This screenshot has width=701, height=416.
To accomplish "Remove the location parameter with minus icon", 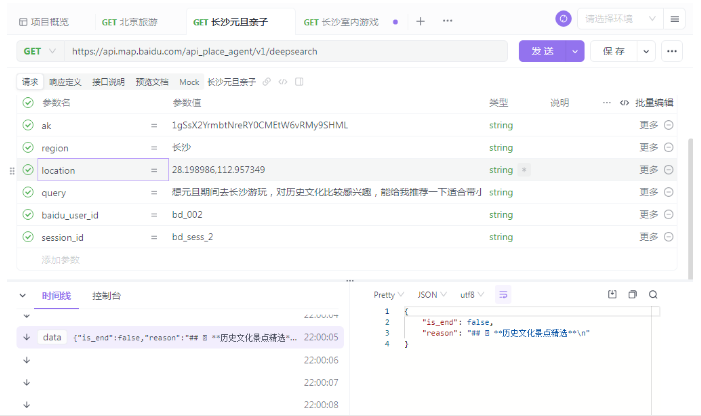I will click(x=669, y=170).
